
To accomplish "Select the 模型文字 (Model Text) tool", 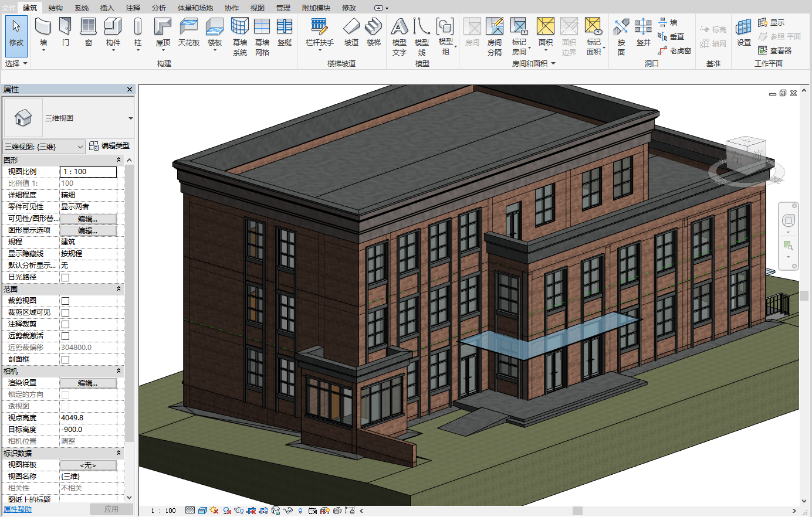I will pos(399,36).
